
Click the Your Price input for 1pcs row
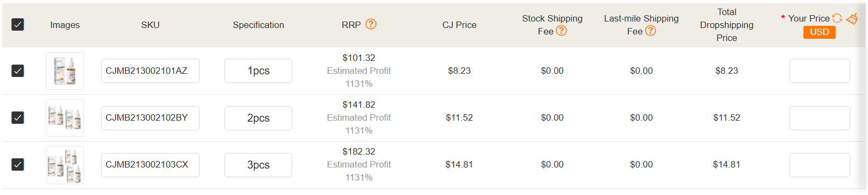[820, 71]
